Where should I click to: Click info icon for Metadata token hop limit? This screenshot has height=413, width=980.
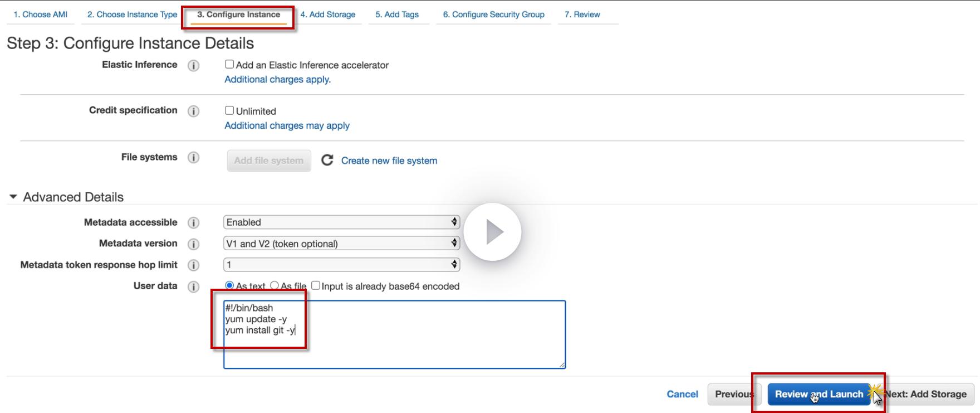click(x=193, y=265)
